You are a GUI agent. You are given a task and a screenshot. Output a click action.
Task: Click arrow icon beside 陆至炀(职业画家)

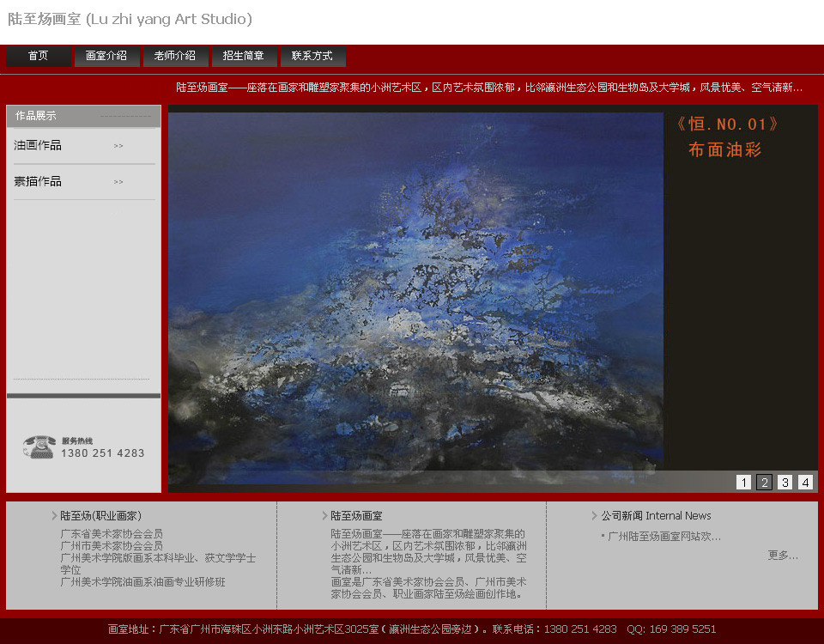click(x=54, y=516)
